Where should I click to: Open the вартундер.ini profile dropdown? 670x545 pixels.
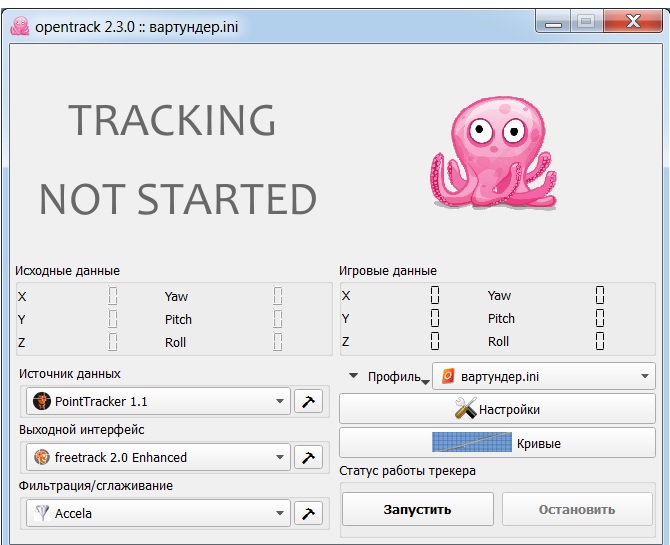pyautogui.click(x=544, y=376)
